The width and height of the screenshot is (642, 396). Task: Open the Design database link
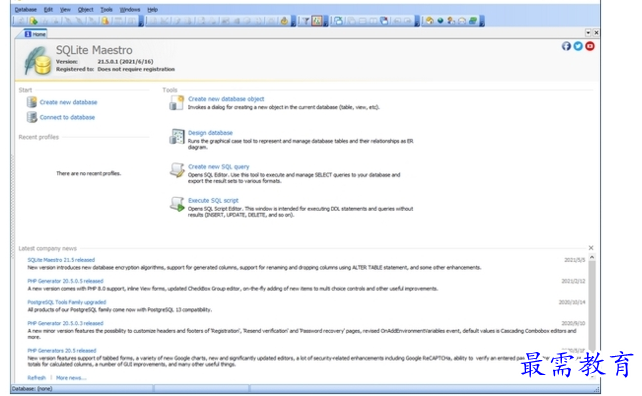pos(210,133)
